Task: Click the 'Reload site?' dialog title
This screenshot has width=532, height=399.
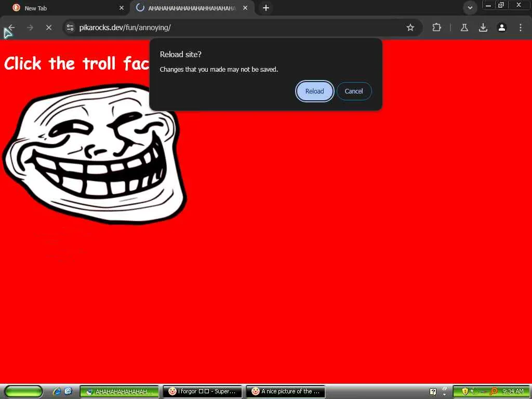Action: (180, 54)
